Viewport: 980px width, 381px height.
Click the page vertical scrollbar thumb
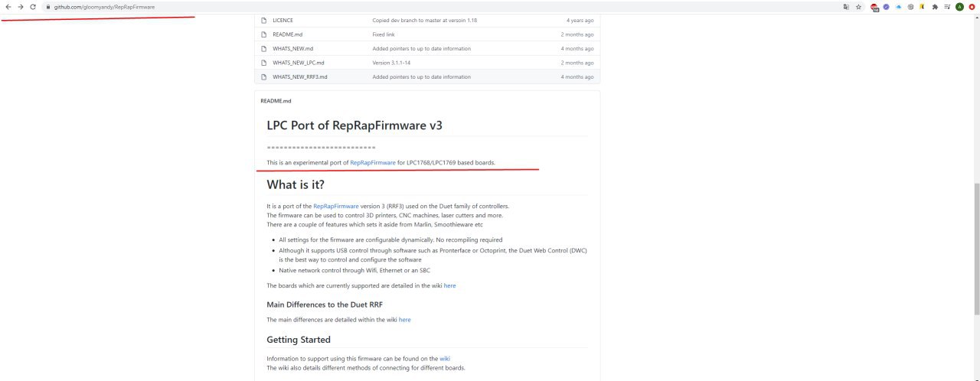976,249
